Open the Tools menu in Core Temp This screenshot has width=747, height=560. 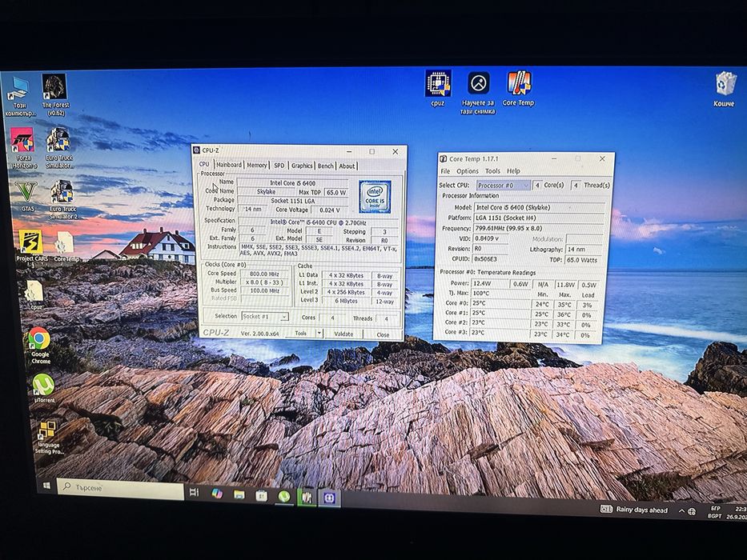coord(492,171)
